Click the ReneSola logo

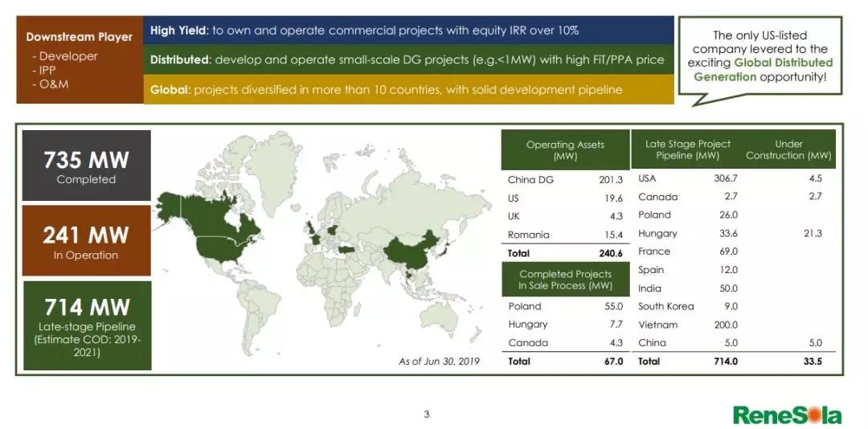788,415
